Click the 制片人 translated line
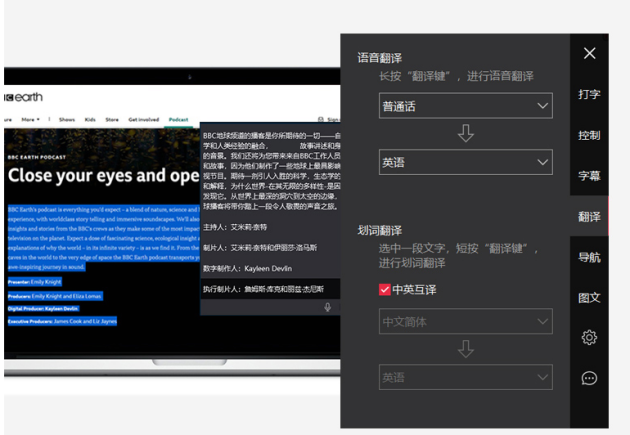Image resolution: width=630 pixels, height=435 pixels. [260, 248]
